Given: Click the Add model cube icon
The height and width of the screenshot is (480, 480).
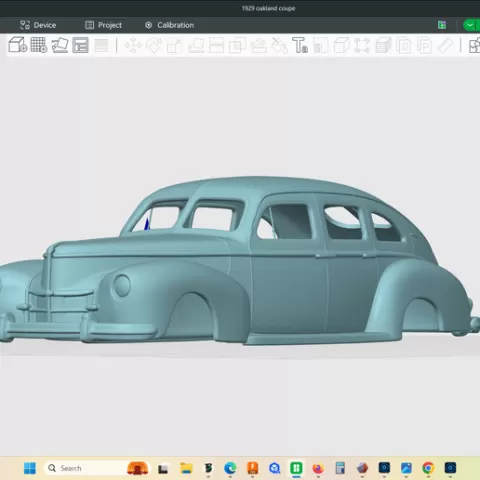Looking at the screenshot, I should point(18,45).
